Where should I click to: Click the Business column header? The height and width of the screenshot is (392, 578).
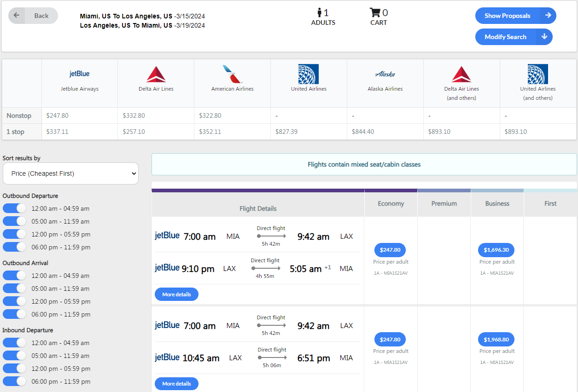click(497, 203)
